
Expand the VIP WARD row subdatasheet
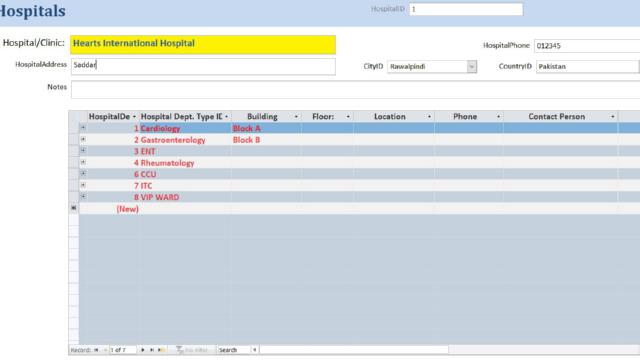83,196
